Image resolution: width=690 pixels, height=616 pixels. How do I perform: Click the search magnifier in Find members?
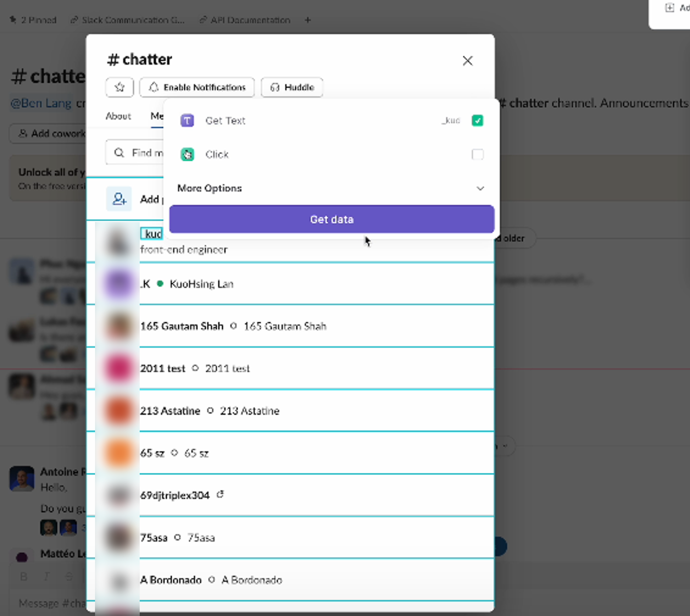pyautogui.click(x=119, y=152)
